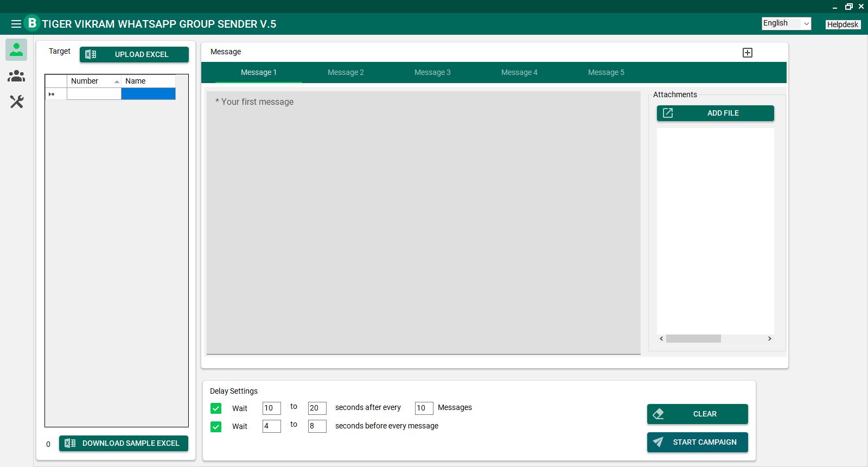Click the attachments horizontal scrollbar thumb

(x=693, y=339)
